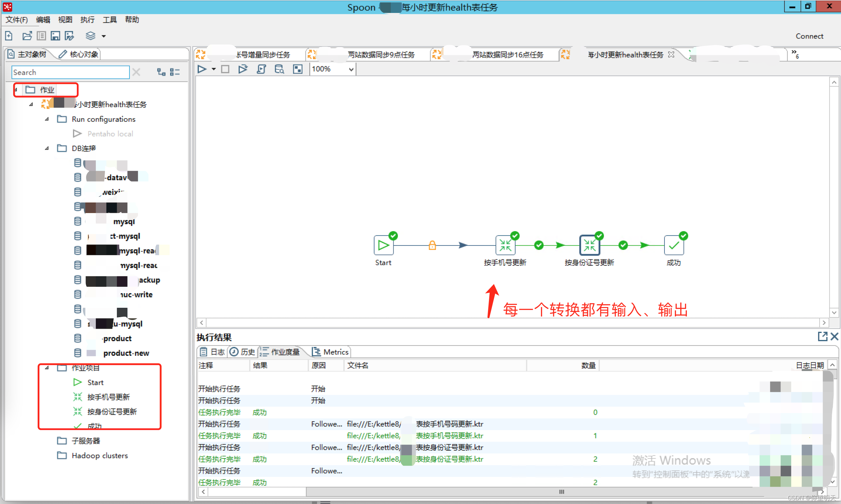841x504 pixels.
Task: Click the Start job entry on canvas
Action: (x=384, y=245)
